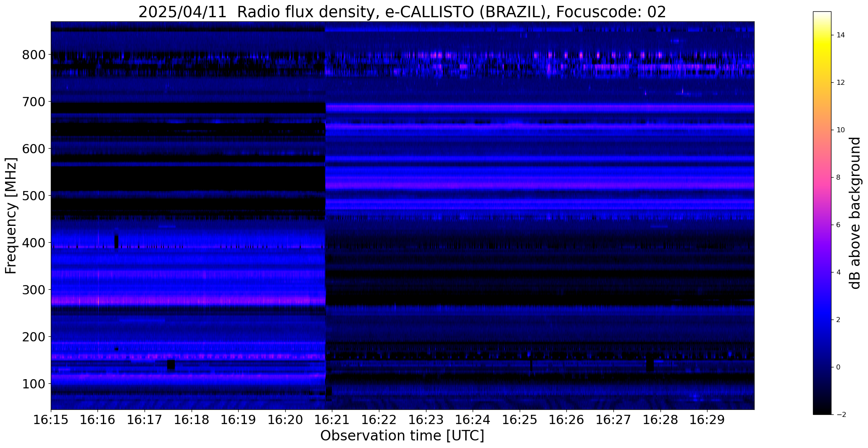Click the 16:27 time tick label

tap(614, 420)
